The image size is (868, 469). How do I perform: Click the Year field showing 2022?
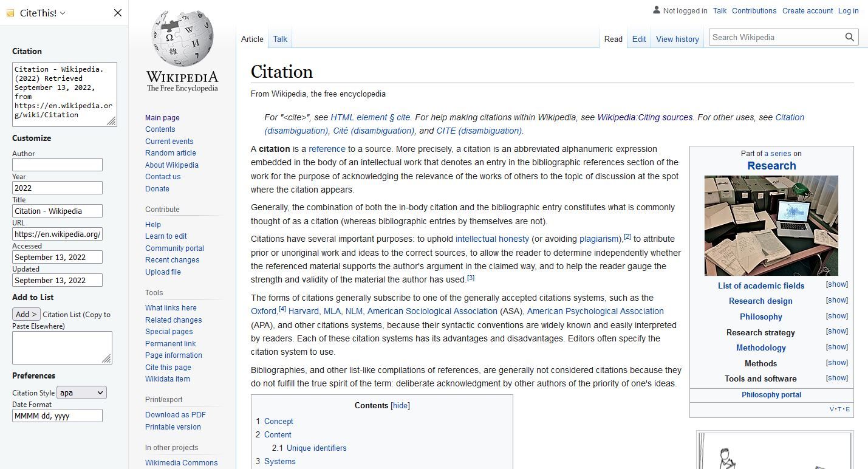(57, 188)
